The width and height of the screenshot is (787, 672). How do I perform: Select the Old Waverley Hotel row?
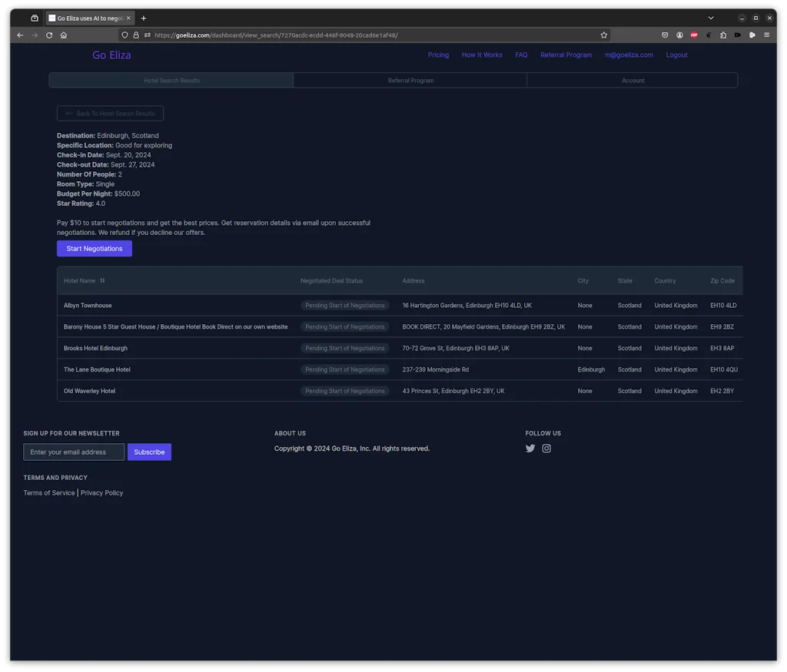pos(89,391)
